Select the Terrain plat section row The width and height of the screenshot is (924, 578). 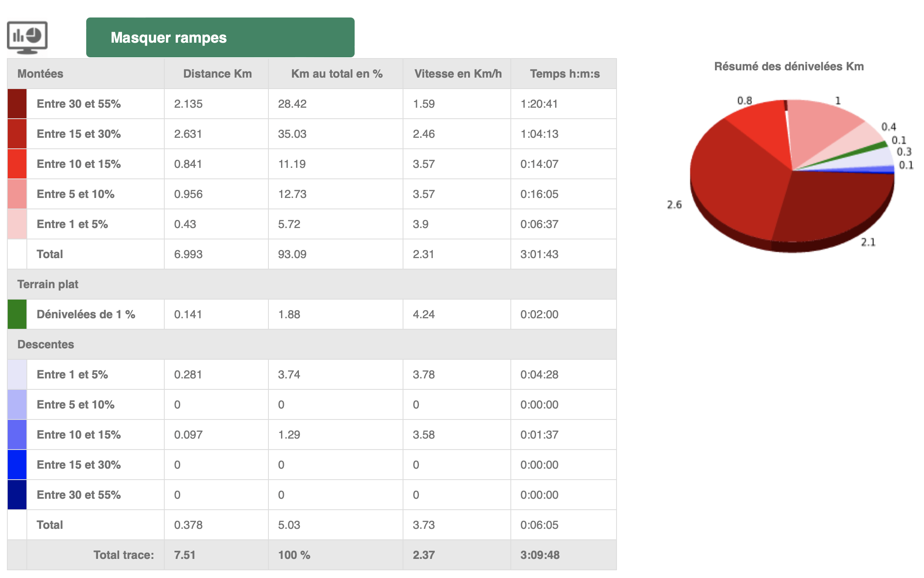(48, 284)
